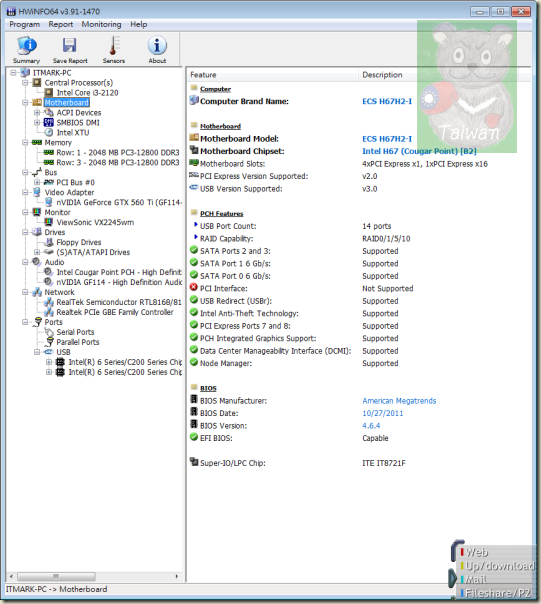
Task: Select the ITMARK-PC computer icon in tree
Action: [x=25, y=72]
